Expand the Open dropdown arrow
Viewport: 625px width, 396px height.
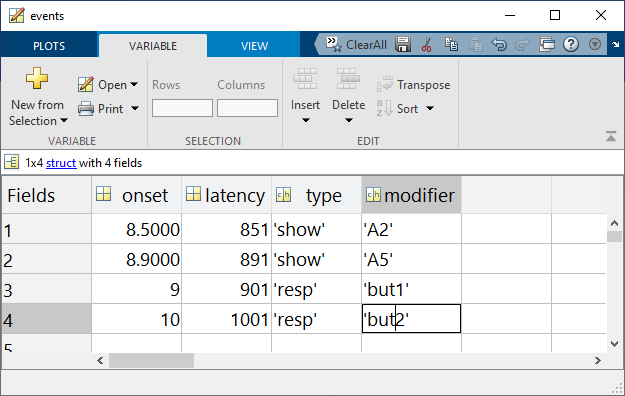[x=134, y=85]
